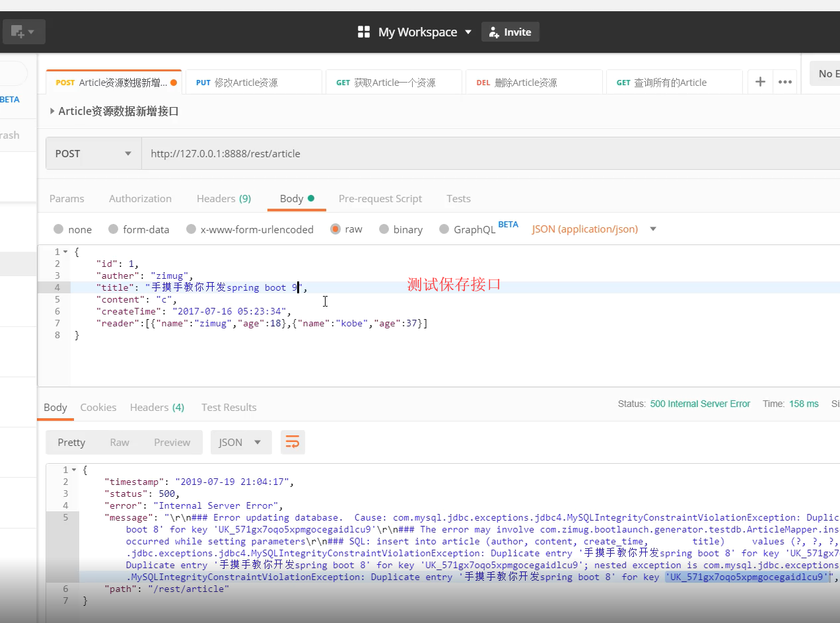Click the "createTime" line in request body
The width and height of the screenshot is (840, 623).
193,311
